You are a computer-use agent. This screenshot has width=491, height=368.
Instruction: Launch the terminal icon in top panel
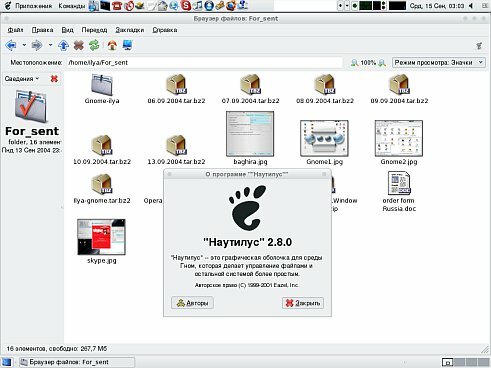tap(105, 5)
